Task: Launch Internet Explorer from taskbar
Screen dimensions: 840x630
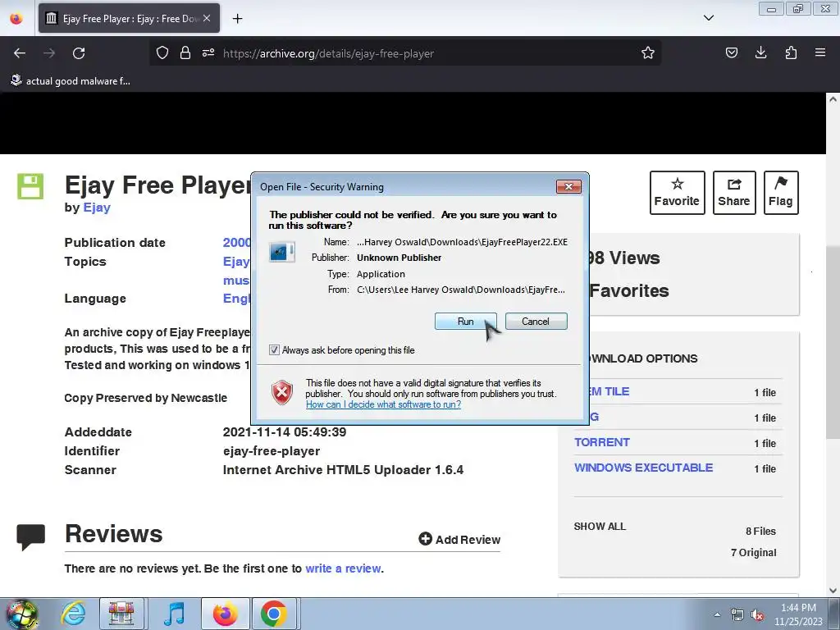Action: [x=73, y=614]
